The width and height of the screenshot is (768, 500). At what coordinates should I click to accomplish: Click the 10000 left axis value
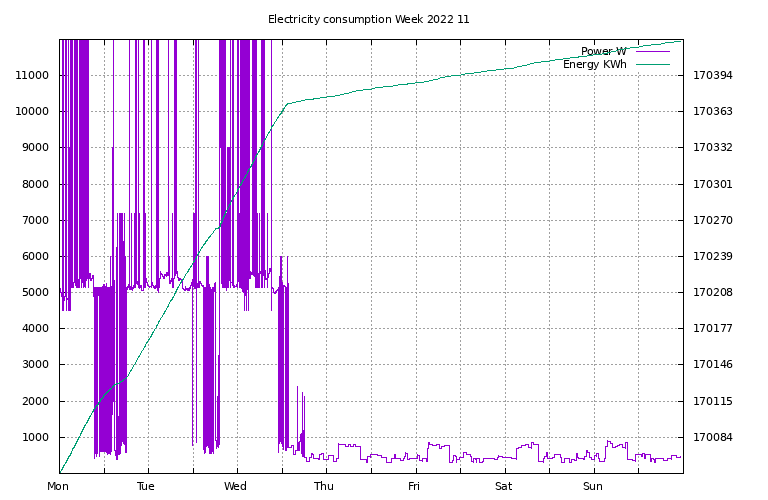tap(32, 112)
